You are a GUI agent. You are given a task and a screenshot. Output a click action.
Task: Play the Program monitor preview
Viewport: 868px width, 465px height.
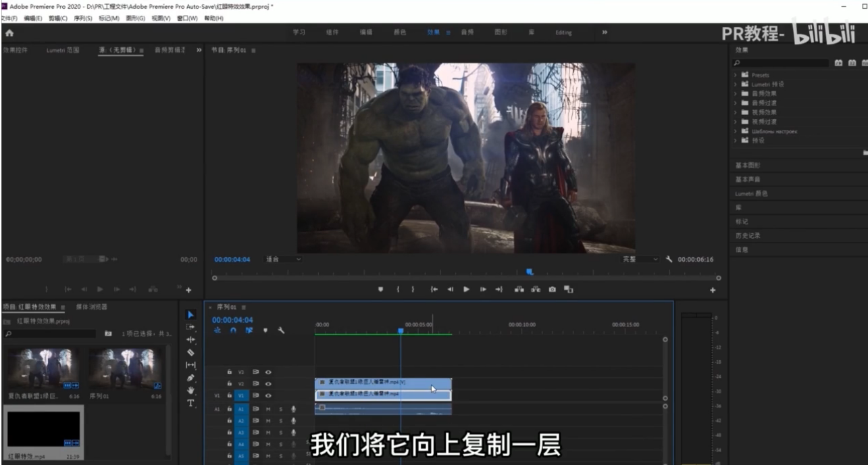[x=466, y=289]
